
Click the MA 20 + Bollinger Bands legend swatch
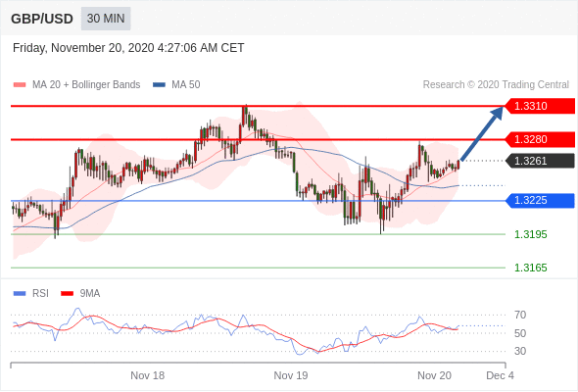tap(20, 85)
